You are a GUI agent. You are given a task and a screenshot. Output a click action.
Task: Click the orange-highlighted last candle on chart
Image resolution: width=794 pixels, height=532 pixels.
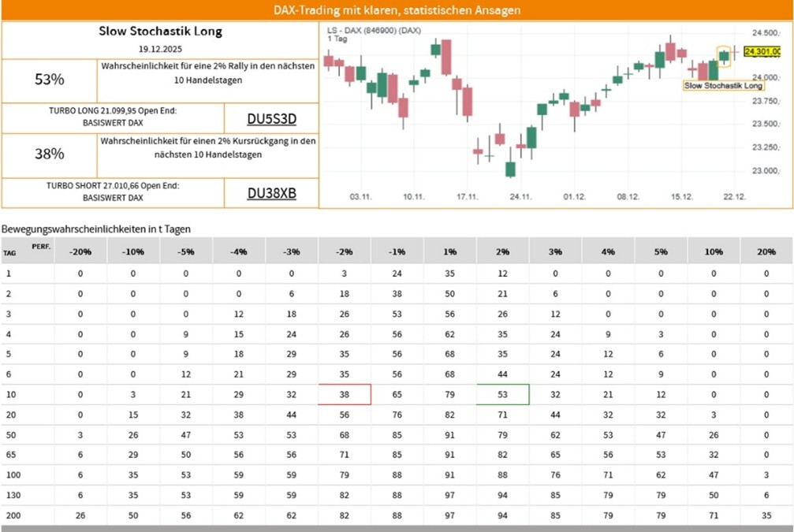click(724, 54)
